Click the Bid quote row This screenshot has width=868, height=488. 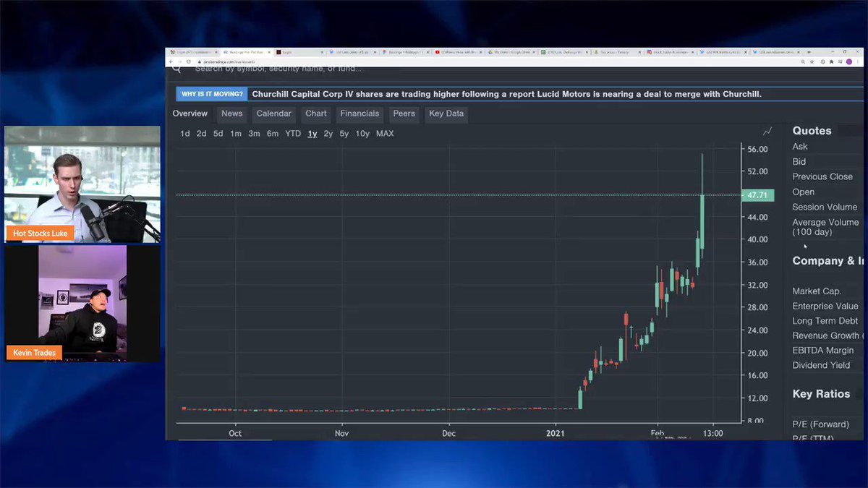pyautogui.click(x=799, y=162)
